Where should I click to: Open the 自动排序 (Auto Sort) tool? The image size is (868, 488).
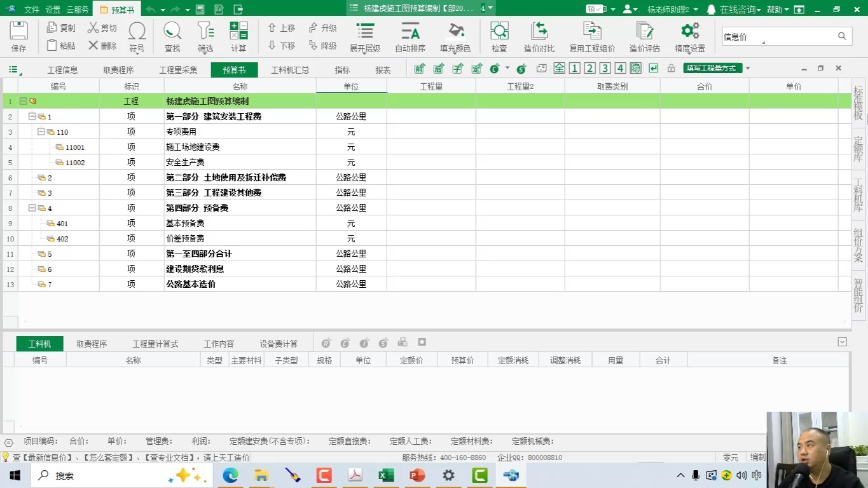[410, 36]
